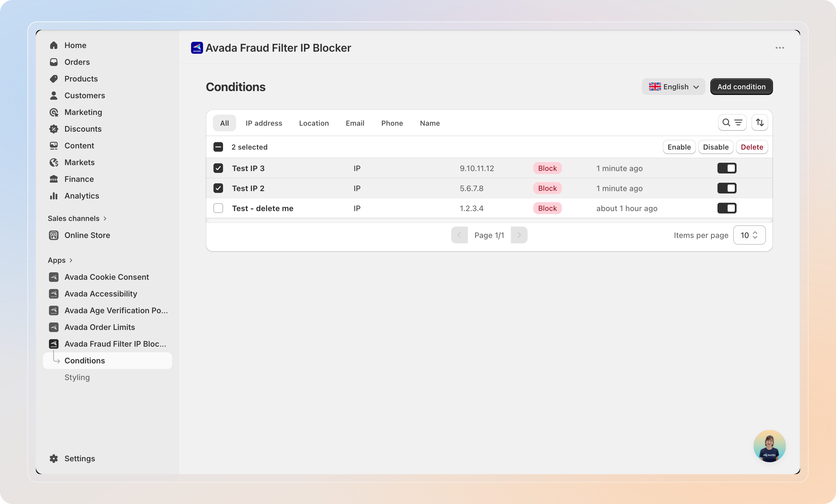This screenshot has height=504, width=836.
Task: Uncheck the Test IP 2 row checkbox
Action: (218, 188)
